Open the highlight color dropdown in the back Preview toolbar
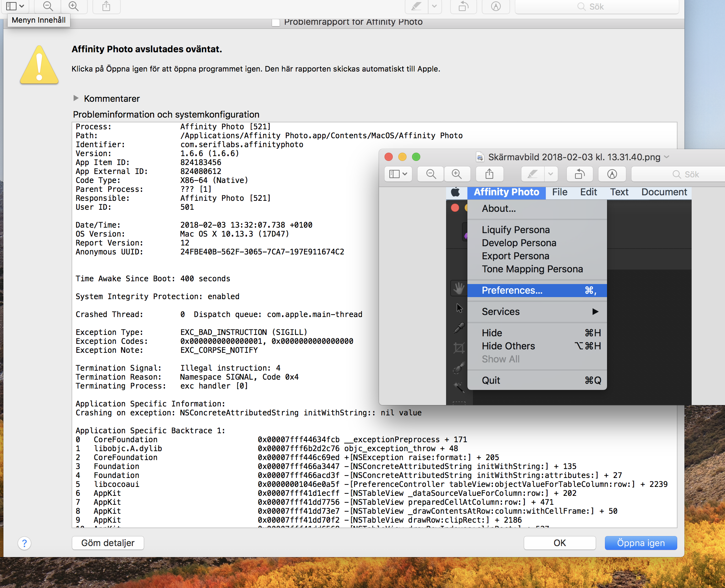Screen dimensions: 725x588 click(x=435, y=6)
